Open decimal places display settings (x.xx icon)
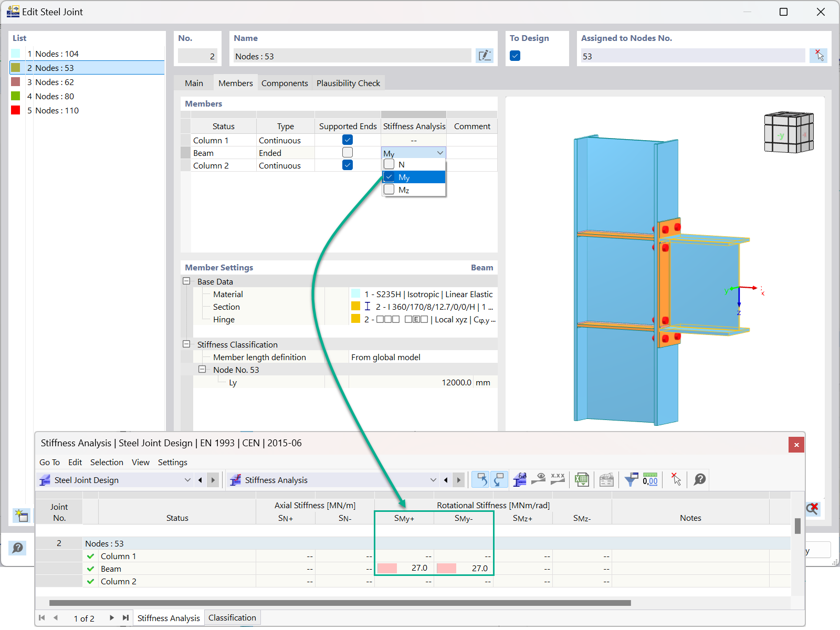Viewport: 840px width, 630px height. coord(557,479)
